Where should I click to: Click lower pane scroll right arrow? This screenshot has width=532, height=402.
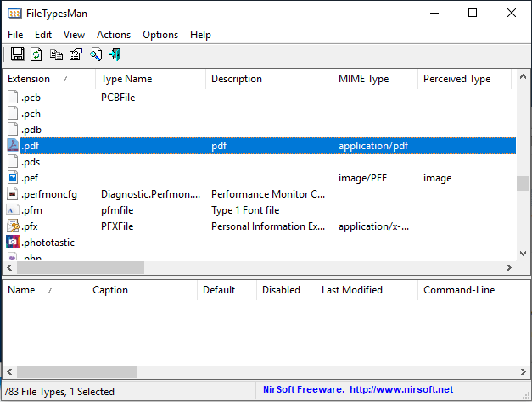coord(523,371)
